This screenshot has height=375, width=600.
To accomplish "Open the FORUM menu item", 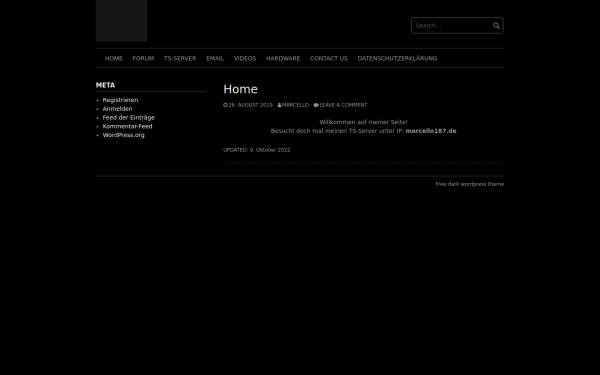I will 143,59.
